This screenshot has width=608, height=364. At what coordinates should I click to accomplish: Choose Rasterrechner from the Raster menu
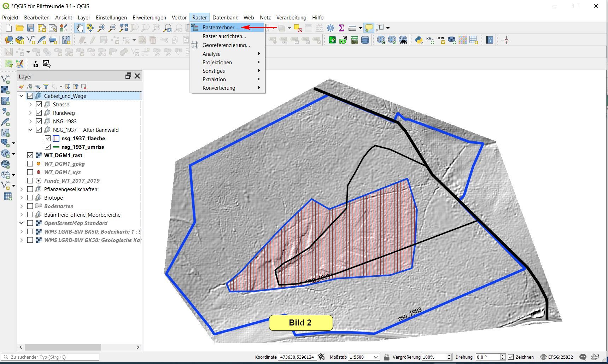(220, 28)
